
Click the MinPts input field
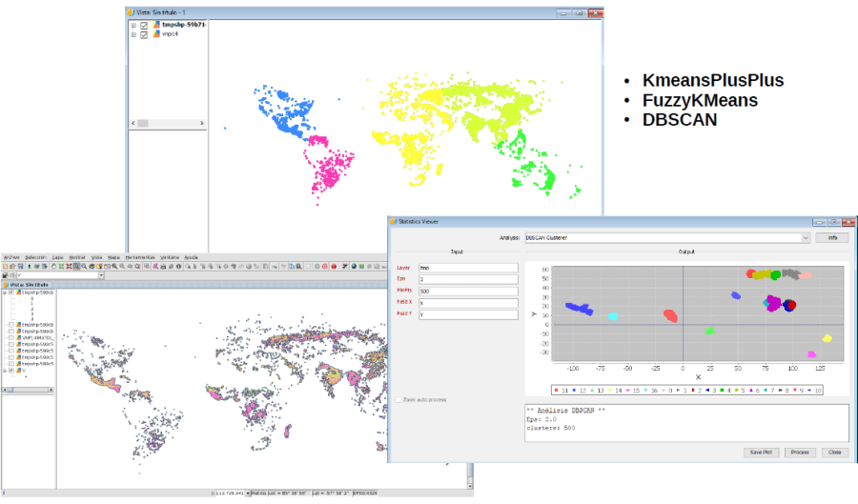pos(467,292)
